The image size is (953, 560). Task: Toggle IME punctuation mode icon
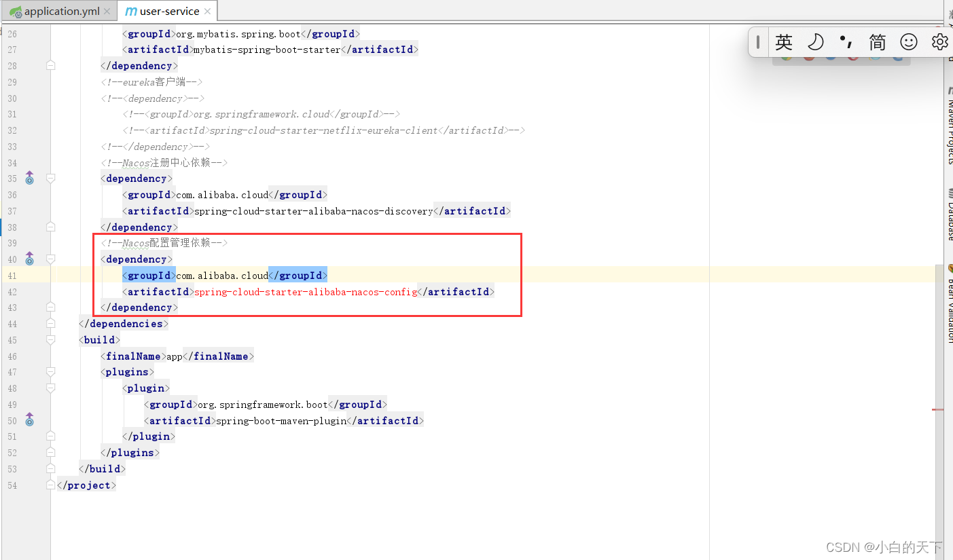click(846, 42)
